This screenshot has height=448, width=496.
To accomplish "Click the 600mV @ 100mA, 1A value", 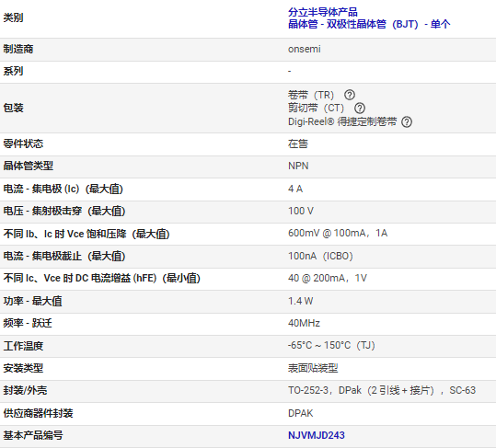I will click(338, 233).
